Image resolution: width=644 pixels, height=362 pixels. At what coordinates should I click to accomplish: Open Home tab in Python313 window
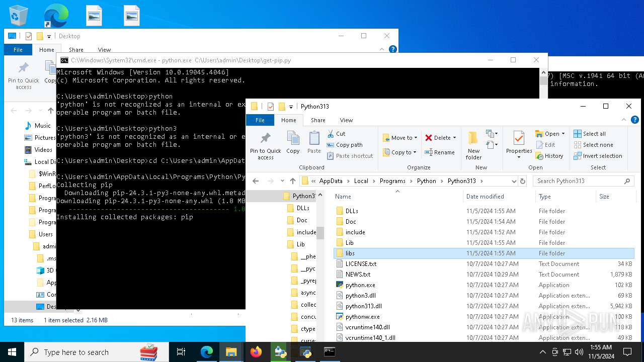pos(289,120)
